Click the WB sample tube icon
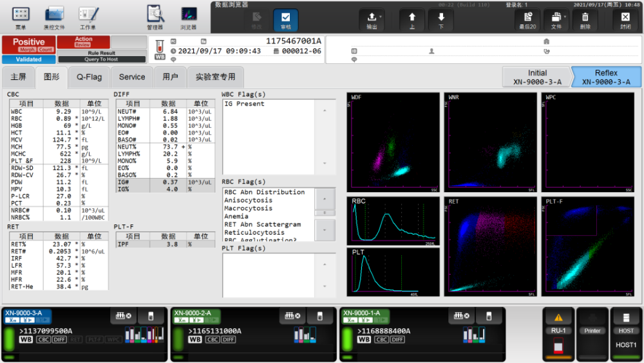This screenshot has height=363, width=644. click(160, 50)
